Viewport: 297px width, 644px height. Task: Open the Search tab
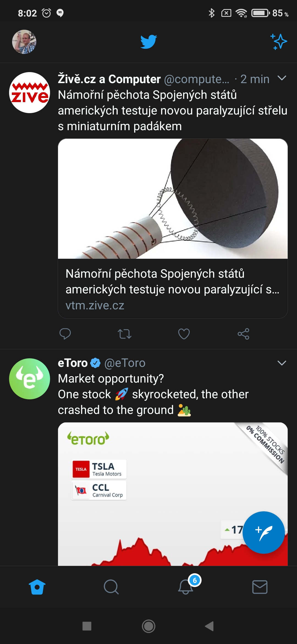(111, 587)
